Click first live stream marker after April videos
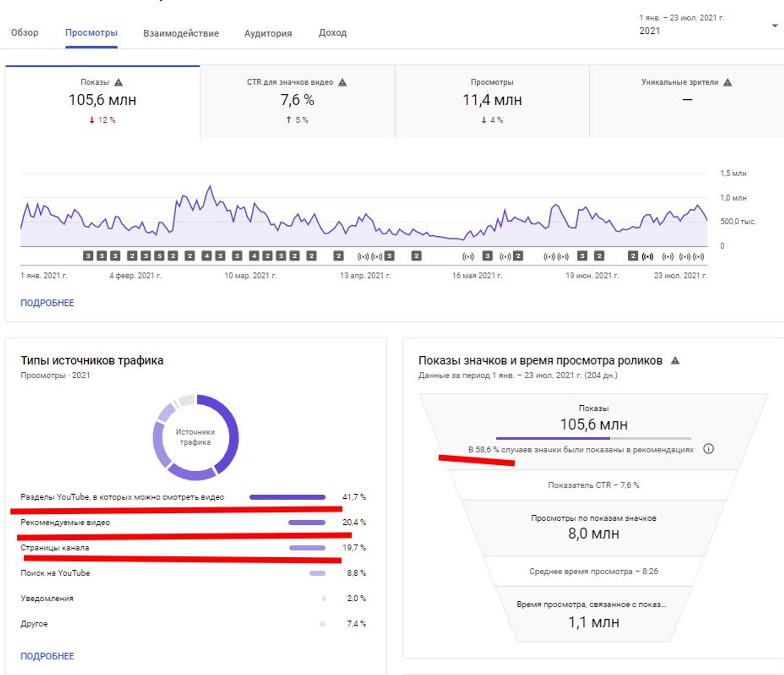784x675 pixels. [363, 256]
